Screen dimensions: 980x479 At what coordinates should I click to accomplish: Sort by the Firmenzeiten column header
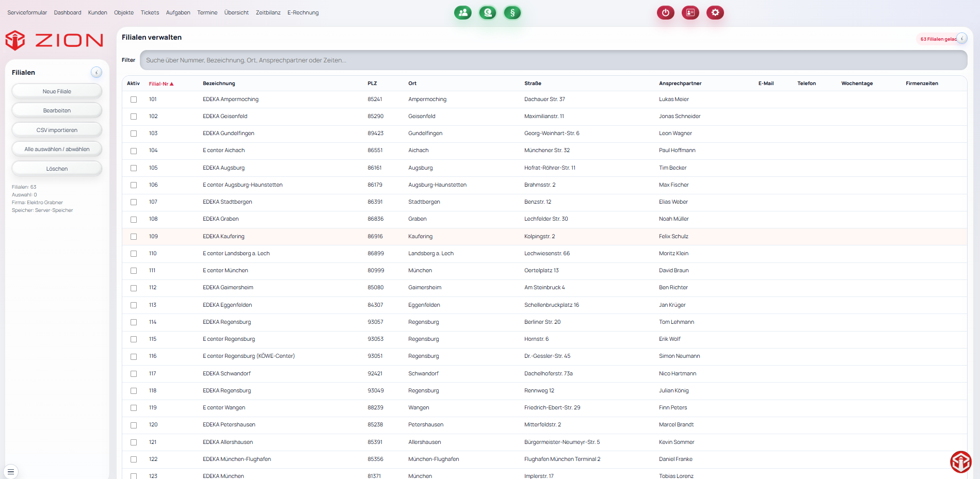(x=922, y=84)
